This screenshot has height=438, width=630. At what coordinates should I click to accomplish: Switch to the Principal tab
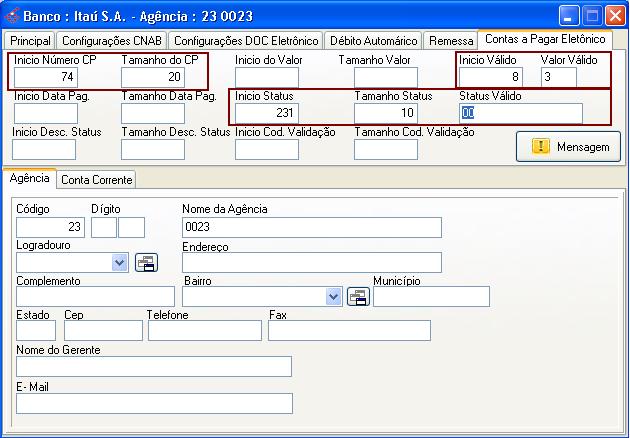point(30,41)
